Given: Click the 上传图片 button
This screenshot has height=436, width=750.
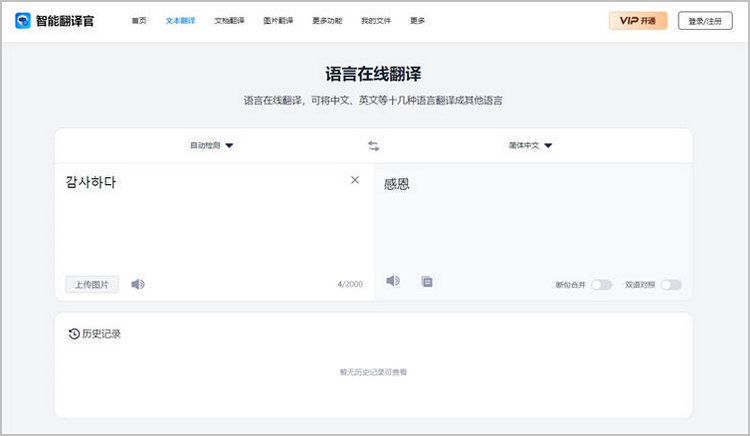Looking at the screenshot, I should [x=92, y=284].
